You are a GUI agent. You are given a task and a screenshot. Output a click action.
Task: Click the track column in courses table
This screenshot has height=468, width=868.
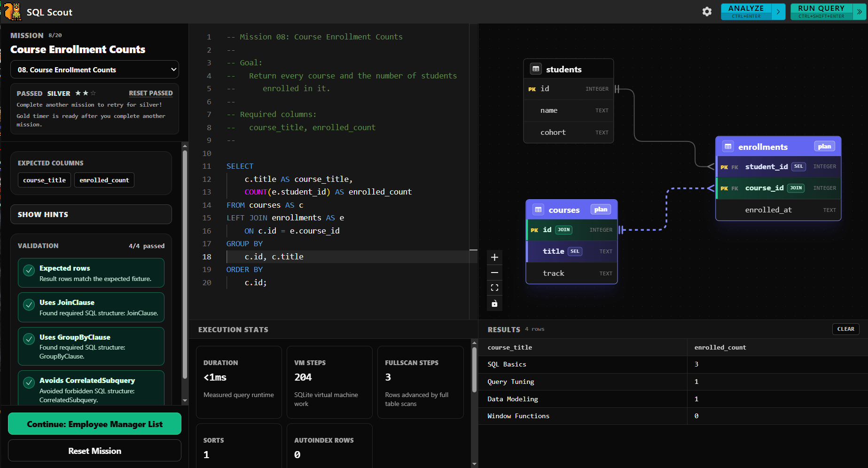pos(571,273)
